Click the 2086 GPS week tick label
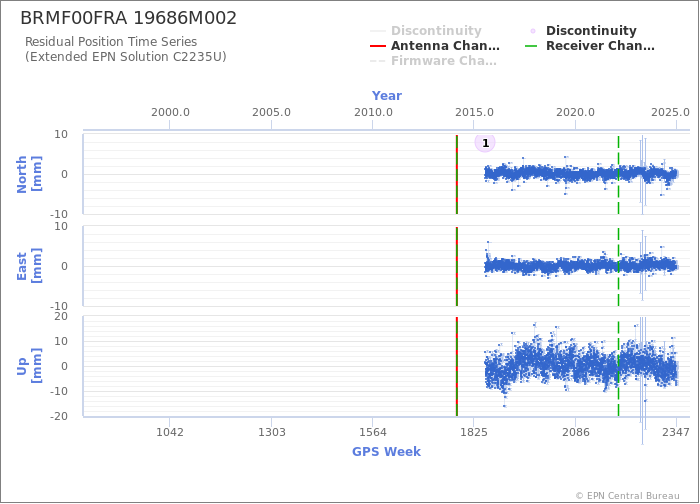 pos(575,432)
